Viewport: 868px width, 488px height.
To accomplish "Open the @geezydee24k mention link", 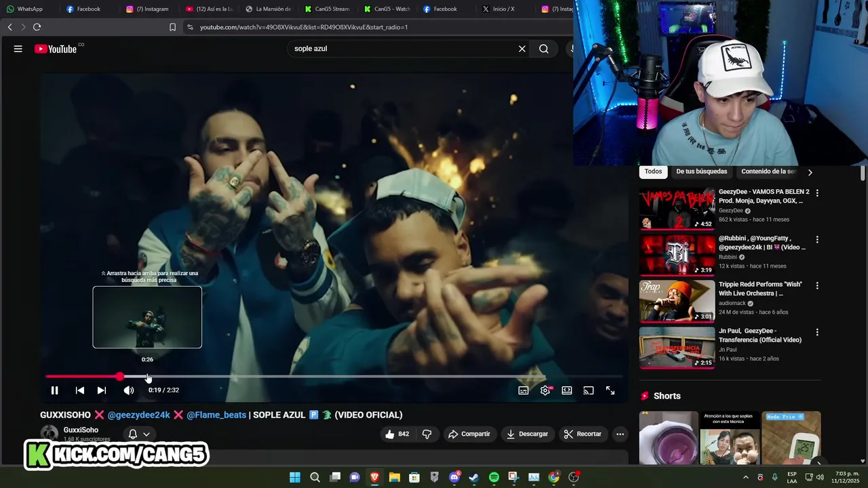I will click(x=138, y=415).
